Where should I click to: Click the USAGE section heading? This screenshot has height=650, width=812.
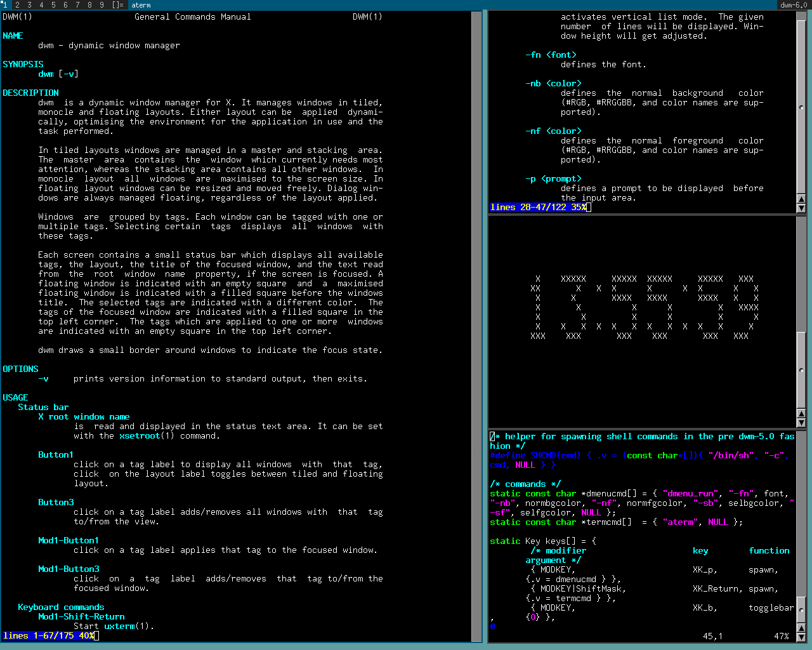[15, 398]
